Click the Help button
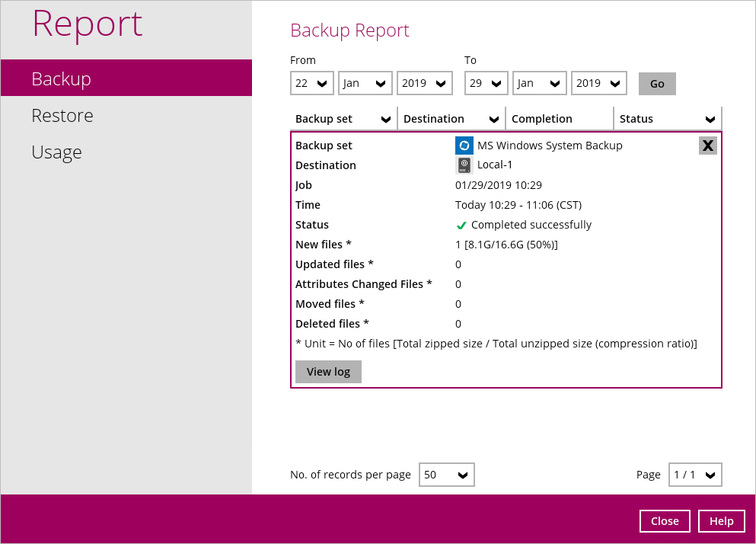This screenshot has width=756, height=544. point(721,521)
